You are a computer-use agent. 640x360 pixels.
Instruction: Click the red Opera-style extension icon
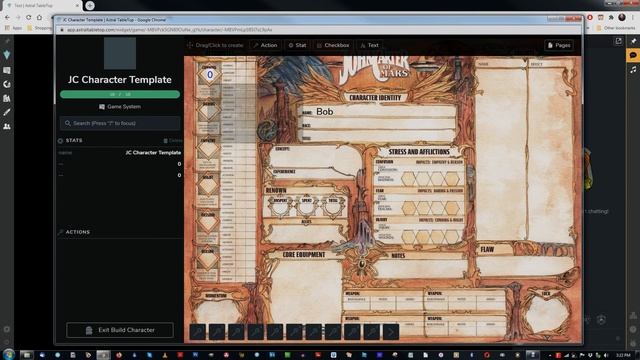click(x=590, y=17)
